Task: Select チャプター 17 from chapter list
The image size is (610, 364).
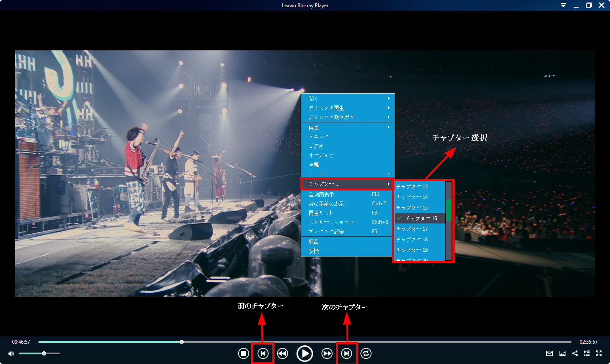Action: (x=412, y=229)
